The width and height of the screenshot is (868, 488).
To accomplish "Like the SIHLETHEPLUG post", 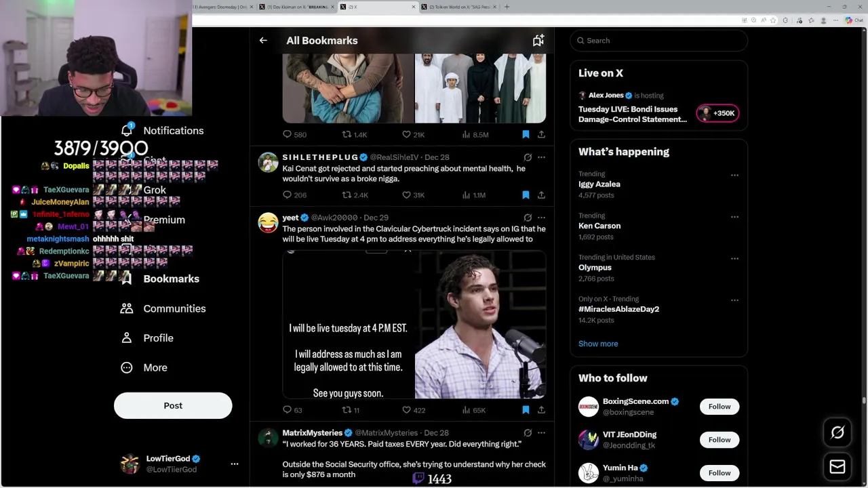I will tap(406, 195).
